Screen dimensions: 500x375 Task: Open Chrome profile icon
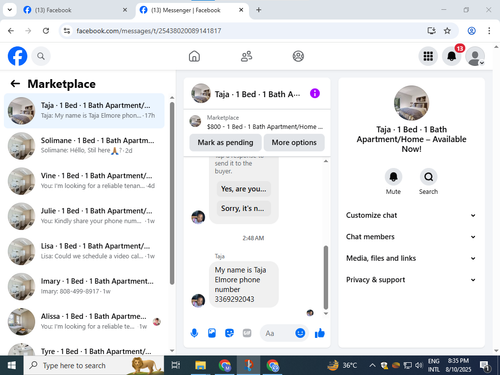click(x=472, y=31)
